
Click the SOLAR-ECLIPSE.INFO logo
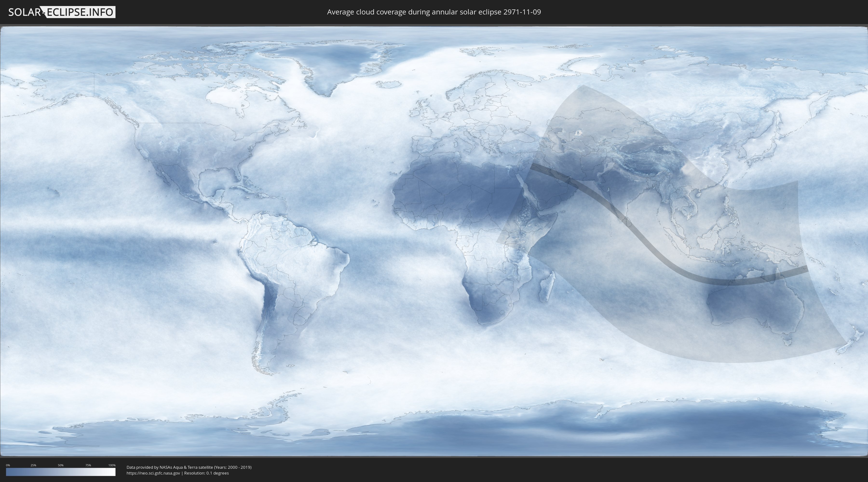62,12
